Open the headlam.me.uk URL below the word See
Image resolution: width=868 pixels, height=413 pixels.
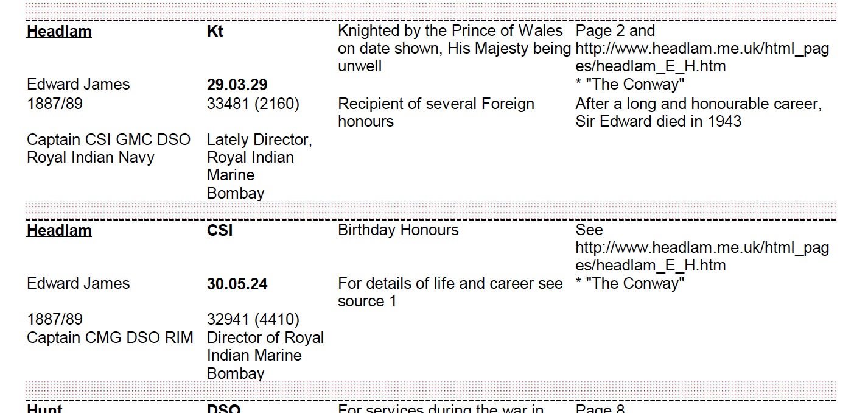point(702,256)
